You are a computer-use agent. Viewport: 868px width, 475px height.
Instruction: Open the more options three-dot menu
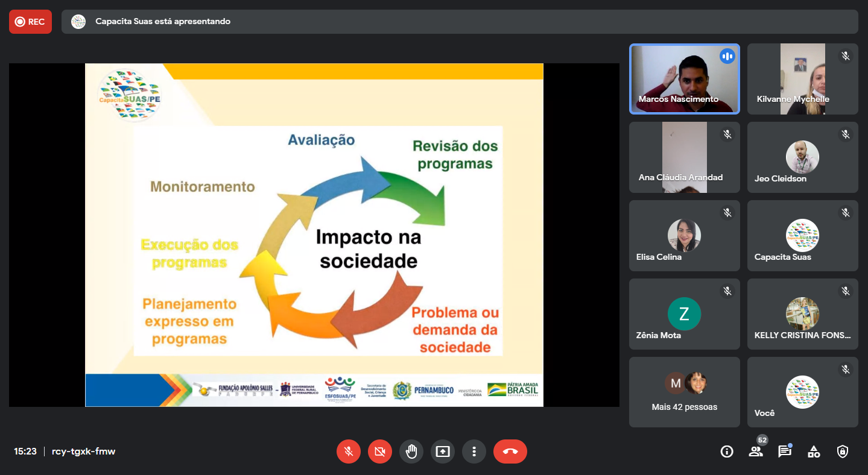click(x=474, y=451)
